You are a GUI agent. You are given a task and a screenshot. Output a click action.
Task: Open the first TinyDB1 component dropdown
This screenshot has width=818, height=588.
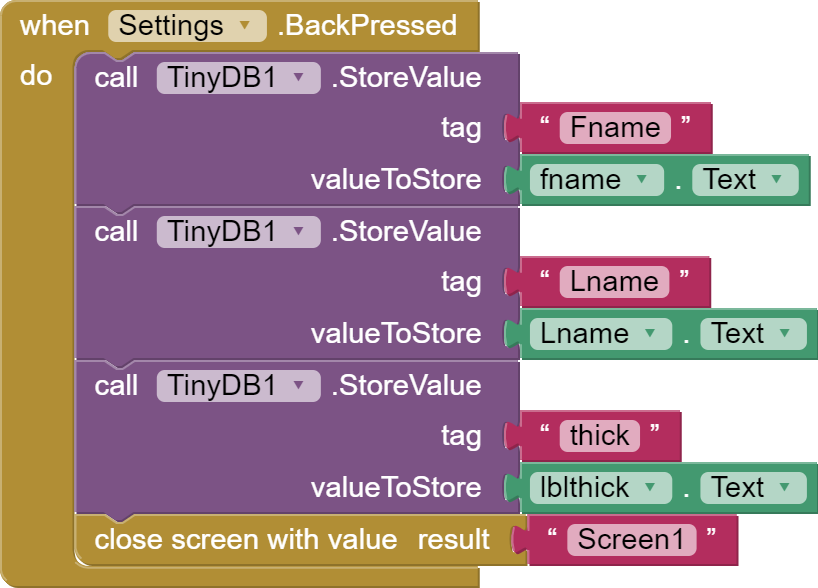299,78
